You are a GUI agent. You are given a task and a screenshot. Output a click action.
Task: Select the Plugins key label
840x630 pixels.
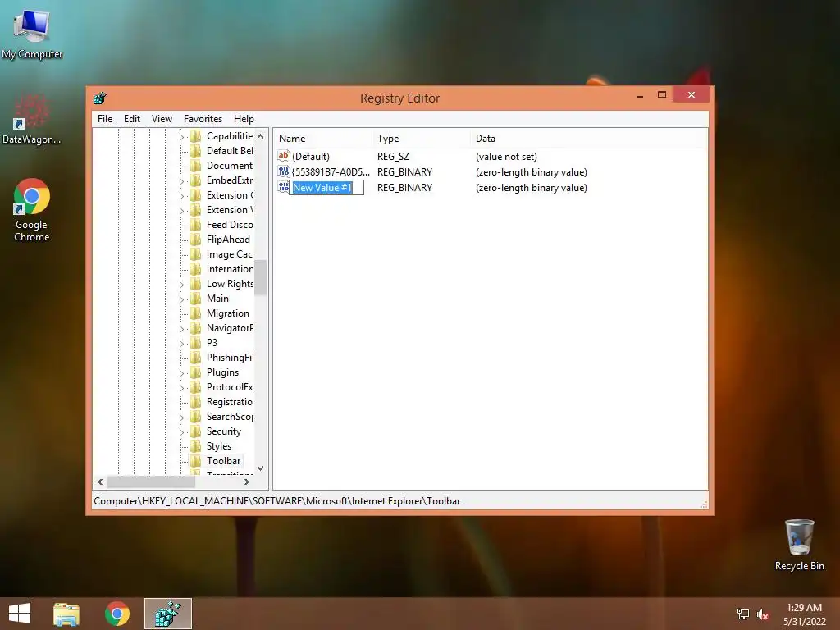click(223, 372)
